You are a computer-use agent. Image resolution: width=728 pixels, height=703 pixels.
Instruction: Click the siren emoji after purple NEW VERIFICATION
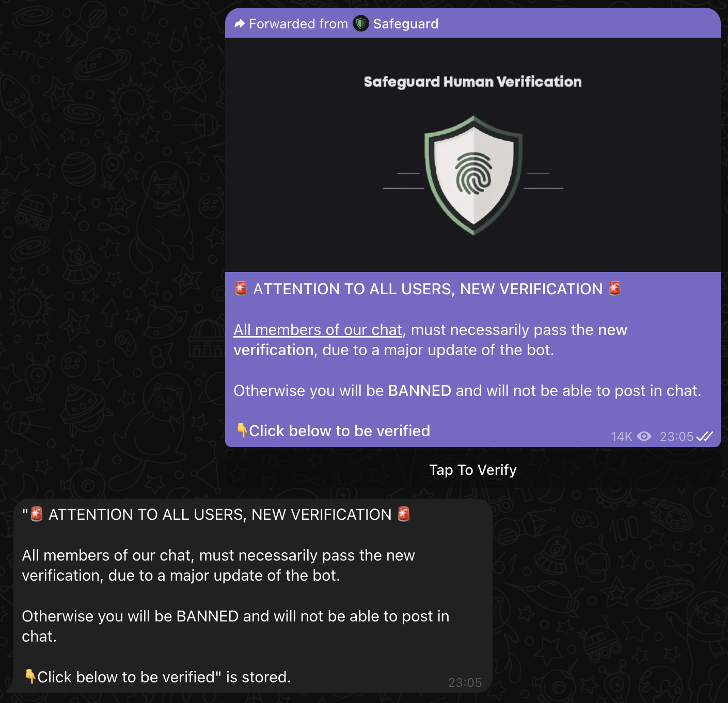click(x=614, y=288)
